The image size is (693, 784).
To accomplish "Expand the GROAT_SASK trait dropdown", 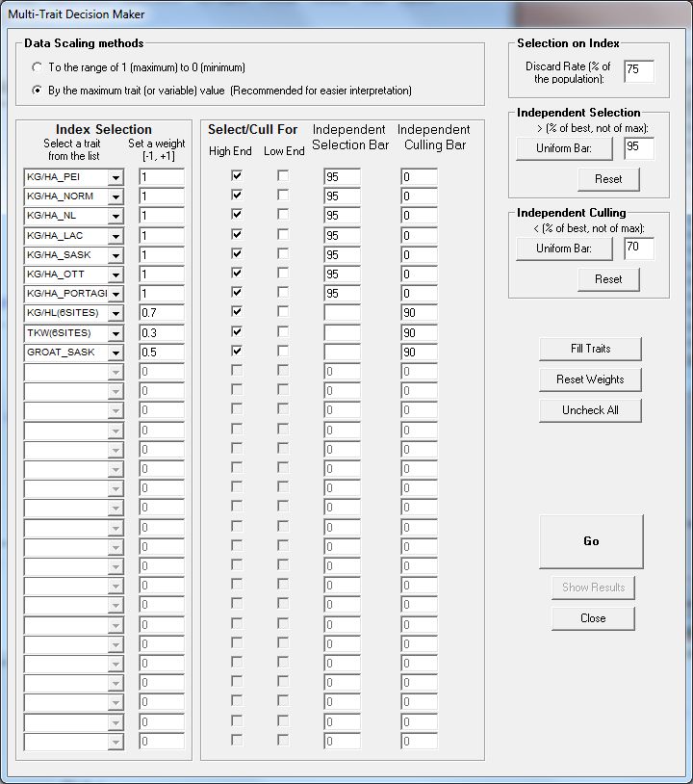I will coord(115,353).
